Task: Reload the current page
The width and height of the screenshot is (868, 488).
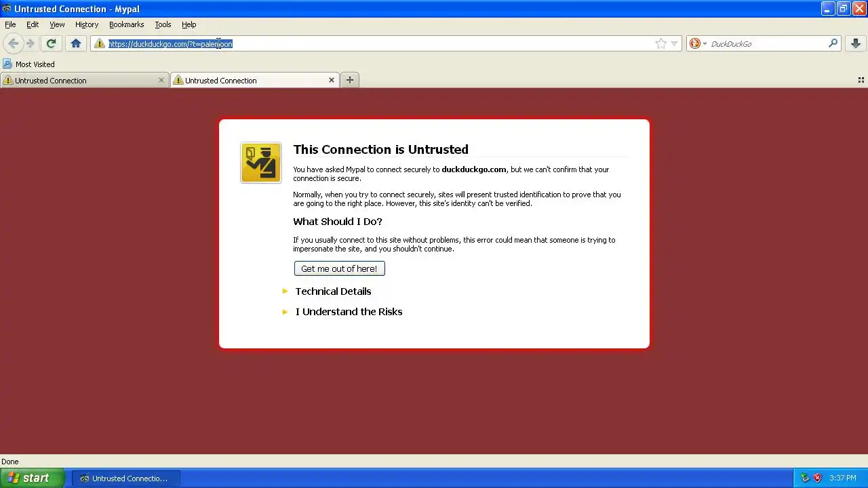Action: click(51, 43)
